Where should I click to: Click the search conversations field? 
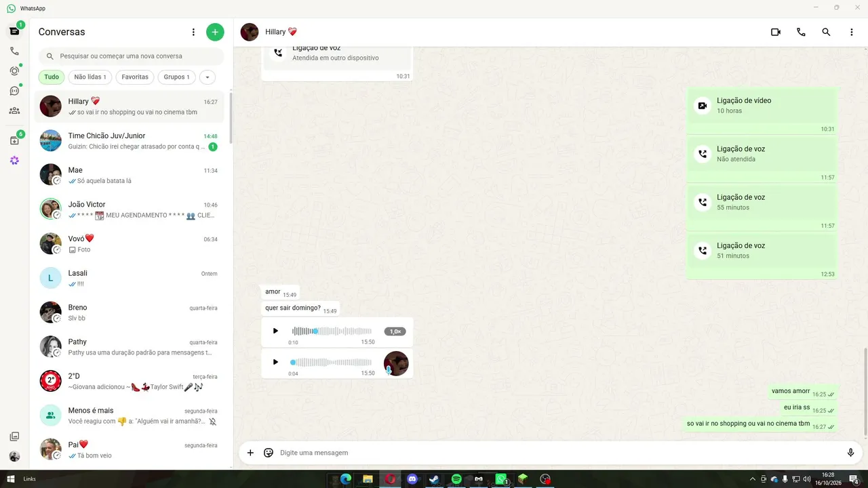click(x=132, y=56)
